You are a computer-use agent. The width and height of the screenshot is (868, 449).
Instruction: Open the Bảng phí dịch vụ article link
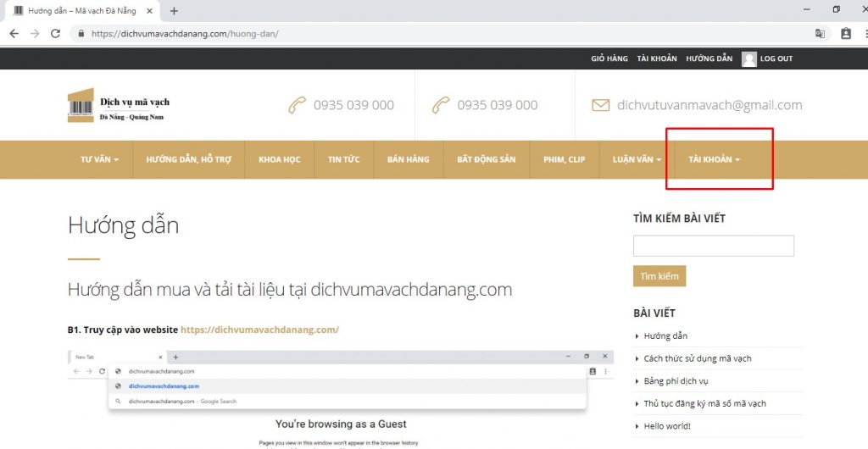(676, 381)
